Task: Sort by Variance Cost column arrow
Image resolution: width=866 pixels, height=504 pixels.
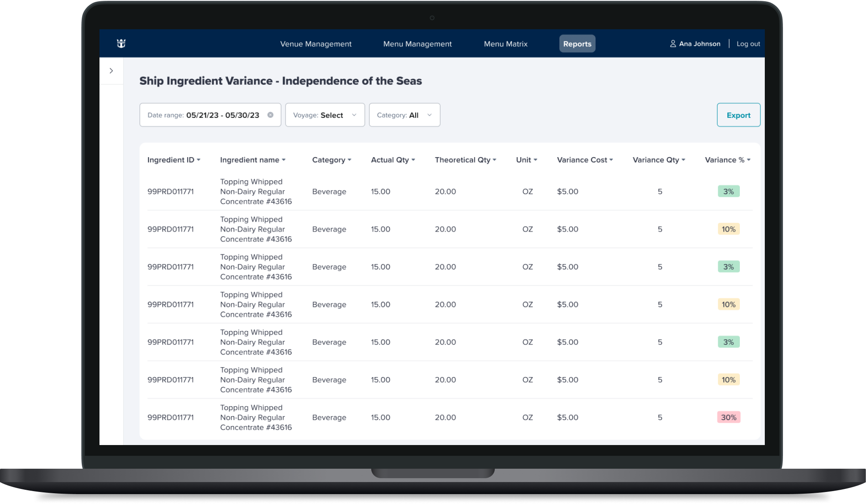Action: click(611, 160)
